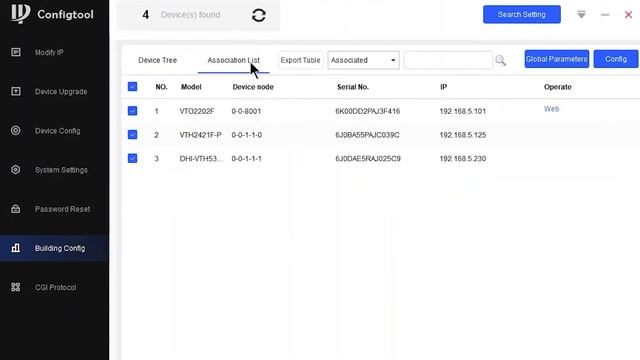Select the DHI-VTH53 model cell
640x360 pixels.
(x=201, y=158)
